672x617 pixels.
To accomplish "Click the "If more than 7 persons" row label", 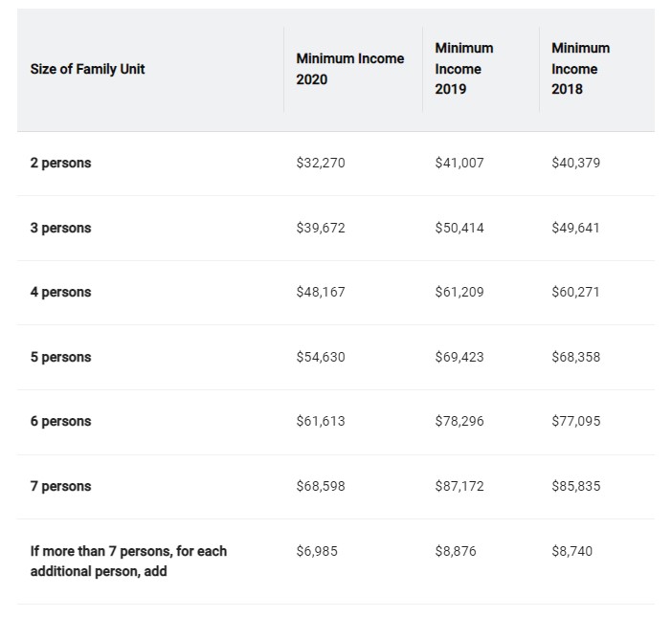I will point(128,561).
